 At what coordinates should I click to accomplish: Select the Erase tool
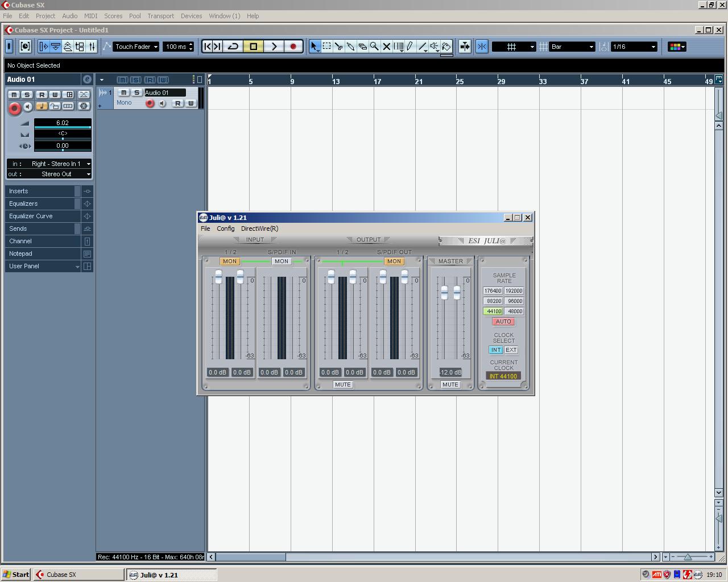tap(363, 47)
